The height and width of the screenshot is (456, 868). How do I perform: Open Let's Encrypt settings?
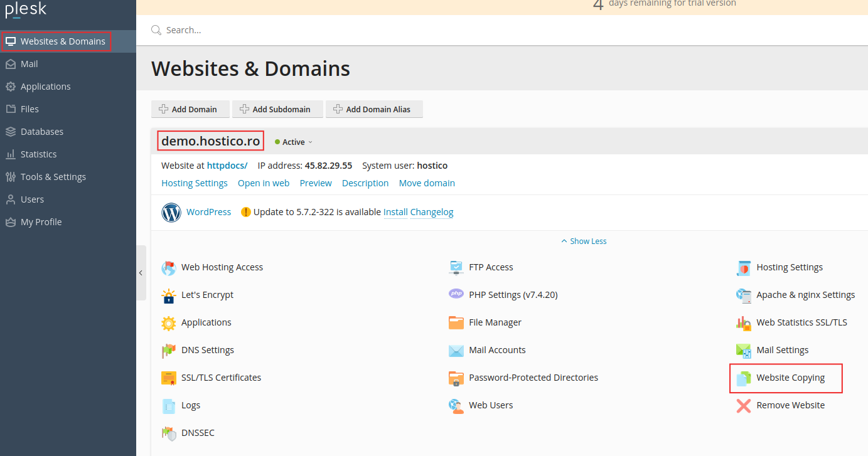point(206,294)
